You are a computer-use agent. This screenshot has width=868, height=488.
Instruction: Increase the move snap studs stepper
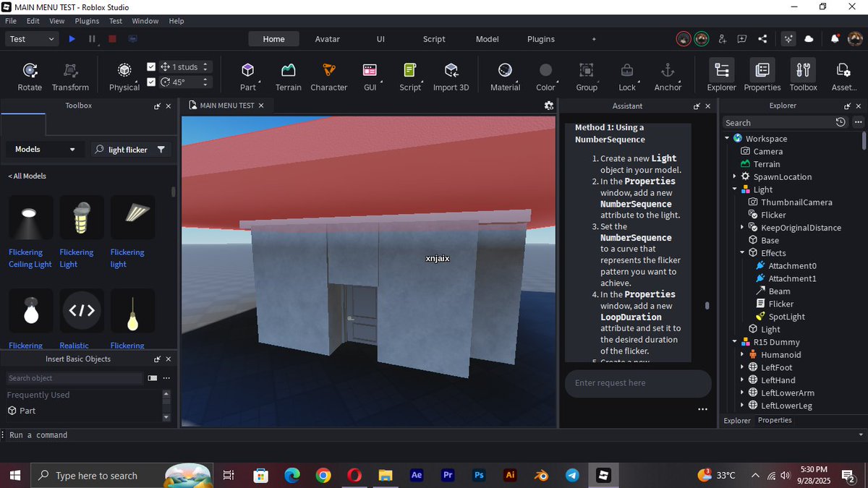pyautogui.click(x=205, y=64)
